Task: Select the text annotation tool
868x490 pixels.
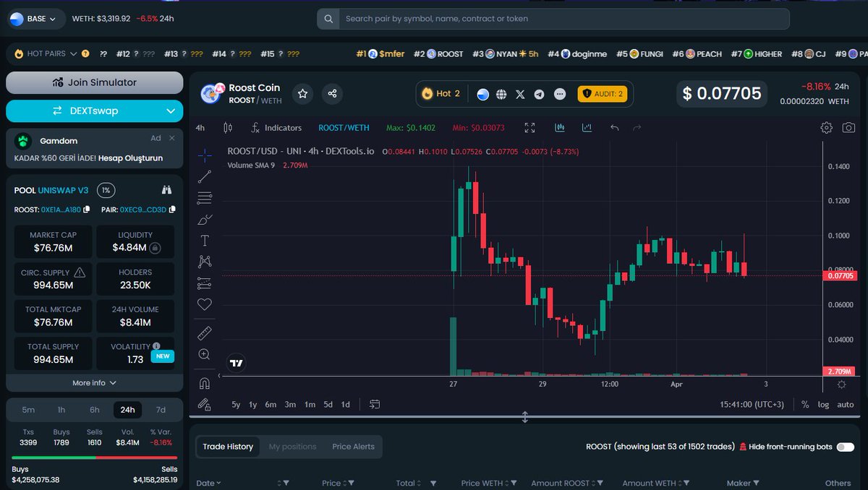Action: [x=205, y=241]
